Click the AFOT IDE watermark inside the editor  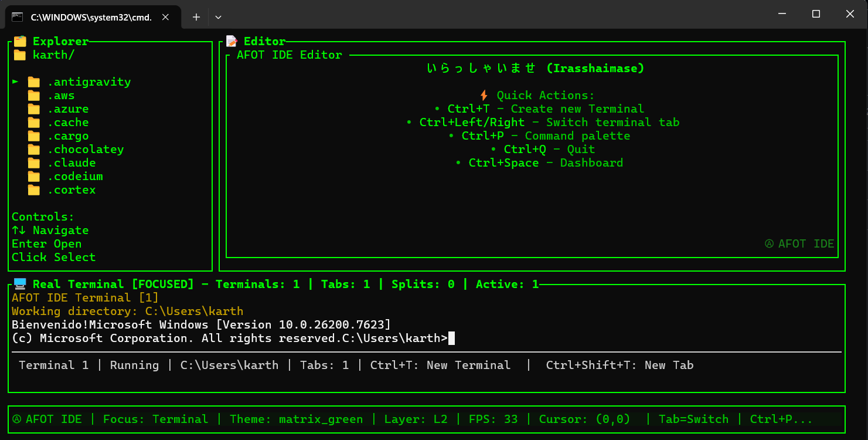point(800,243)
